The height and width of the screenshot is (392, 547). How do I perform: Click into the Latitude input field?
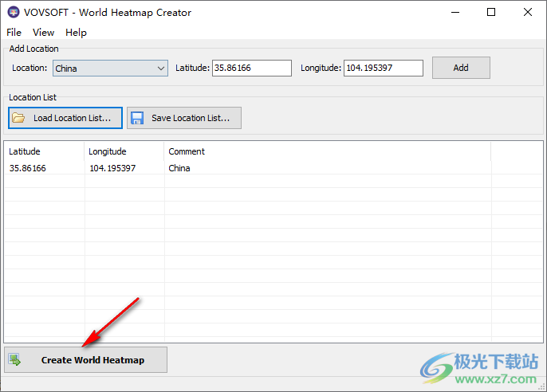[252, 68]
